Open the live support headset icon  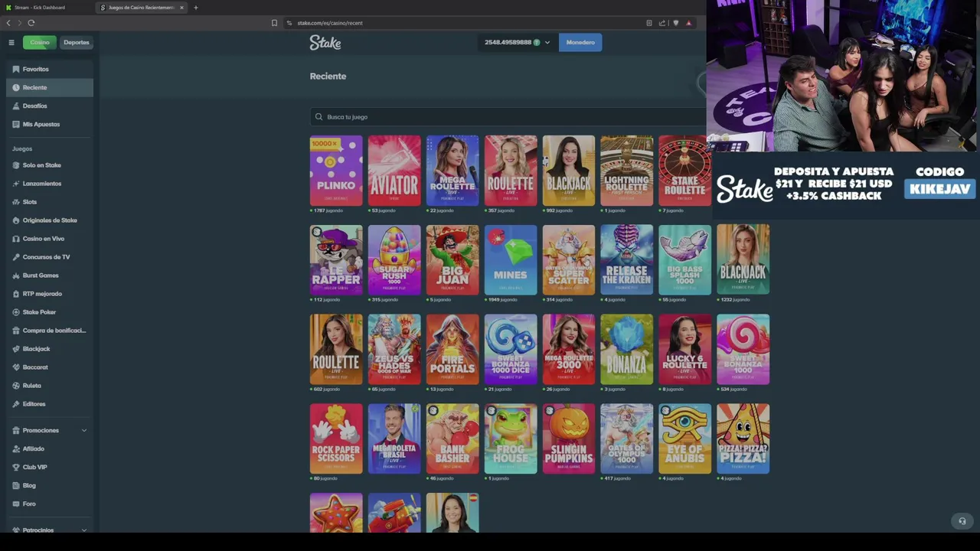click(962, 521)
